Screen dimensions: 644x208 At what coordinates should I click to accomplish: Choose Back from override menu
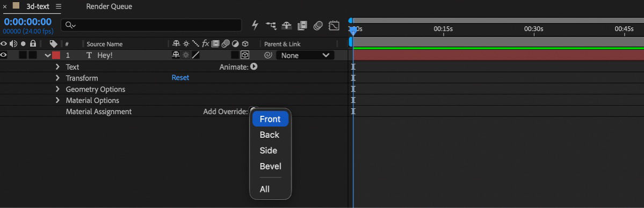(x=270, y=135)
